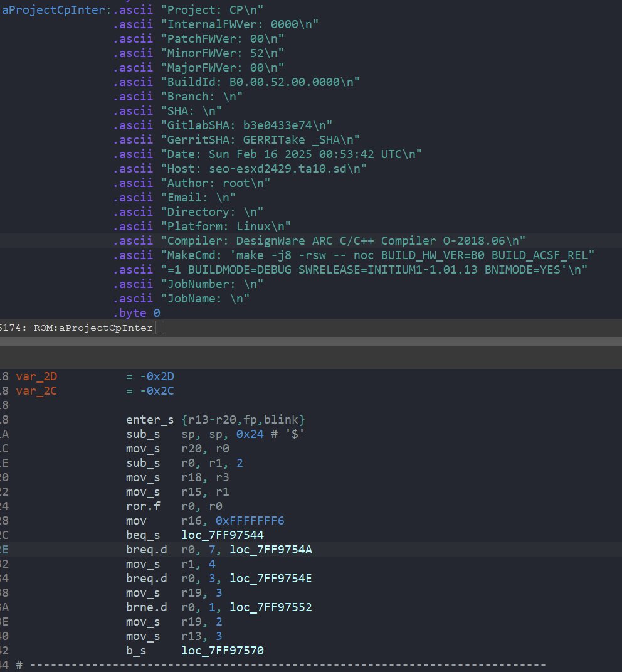Click the "MinorFWVer: 52\n" string
The image size is (622, 672).
click(222, 53)
